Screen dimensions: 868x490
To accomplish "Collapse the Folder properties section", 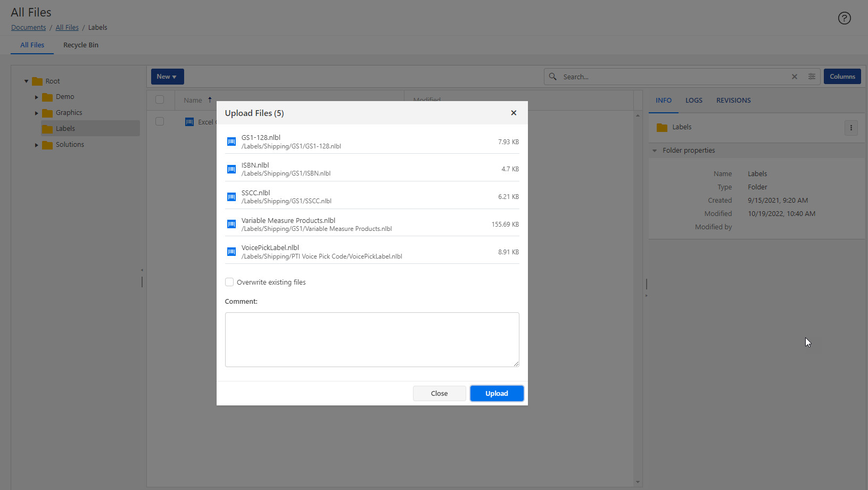I will click(655, 151).
